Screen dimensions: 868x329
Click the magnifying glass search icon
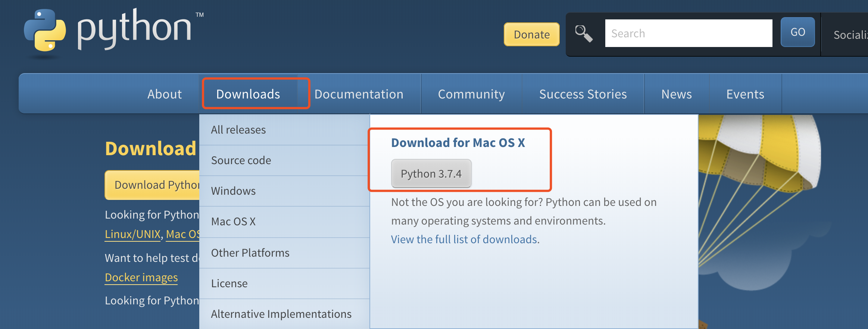point(584,34)
